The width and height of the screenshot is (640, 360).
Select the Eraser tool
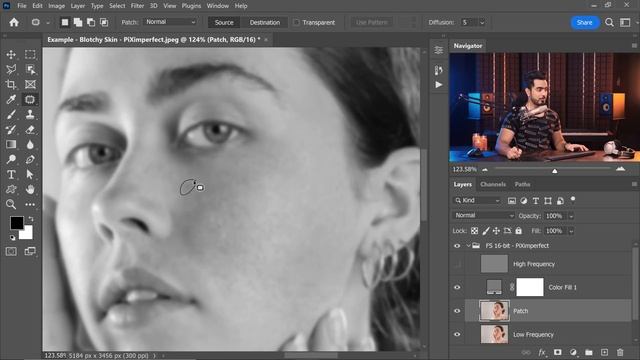point(30,130)
